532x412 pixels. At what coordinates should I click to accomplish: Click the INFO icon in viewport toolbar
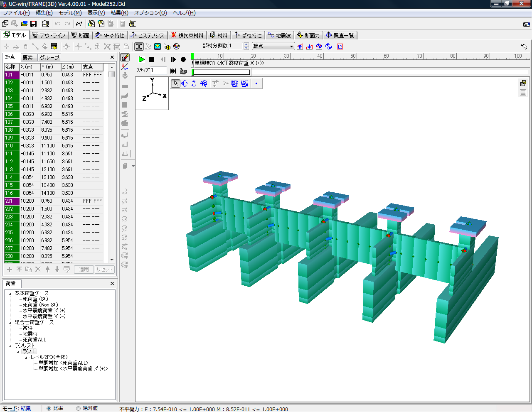coord(234,83)
